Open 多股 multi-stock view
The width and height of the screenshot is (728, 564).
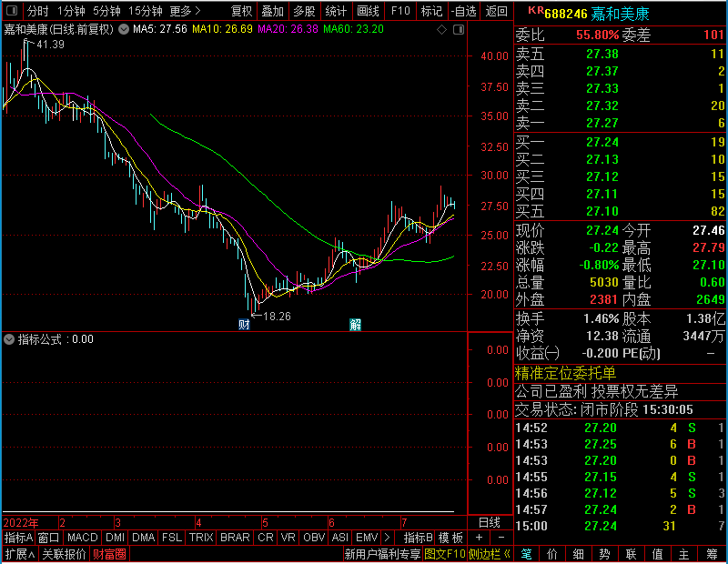click(304, 11)
